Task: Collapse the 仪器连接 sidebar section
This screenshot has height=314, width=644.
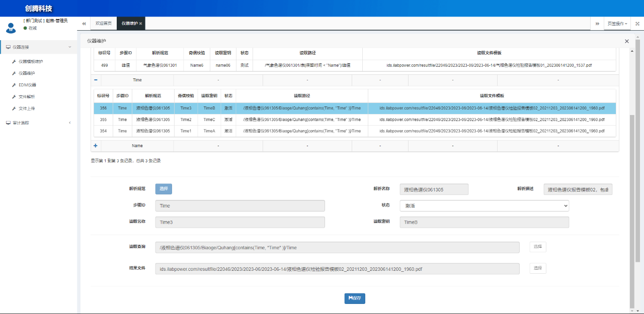Action: 39,47
